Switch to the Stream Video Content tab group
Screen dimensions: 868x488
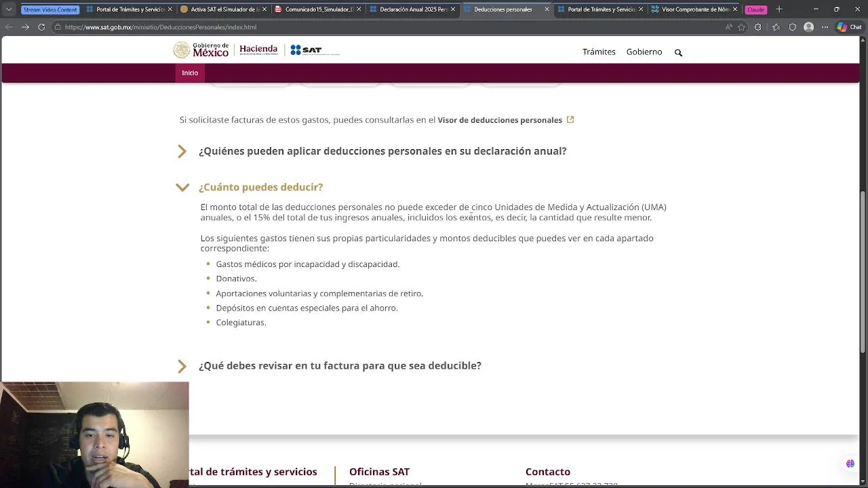(50, 9)
